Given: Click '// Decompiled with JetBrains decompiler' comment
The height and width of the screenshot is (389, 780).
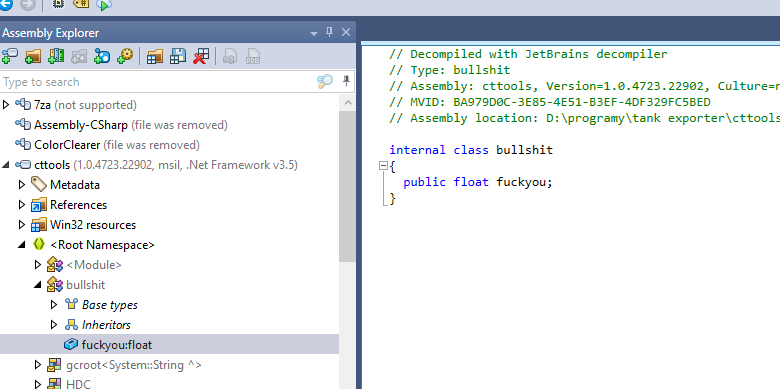Looking at the screenshot, I should click(528, 54).
